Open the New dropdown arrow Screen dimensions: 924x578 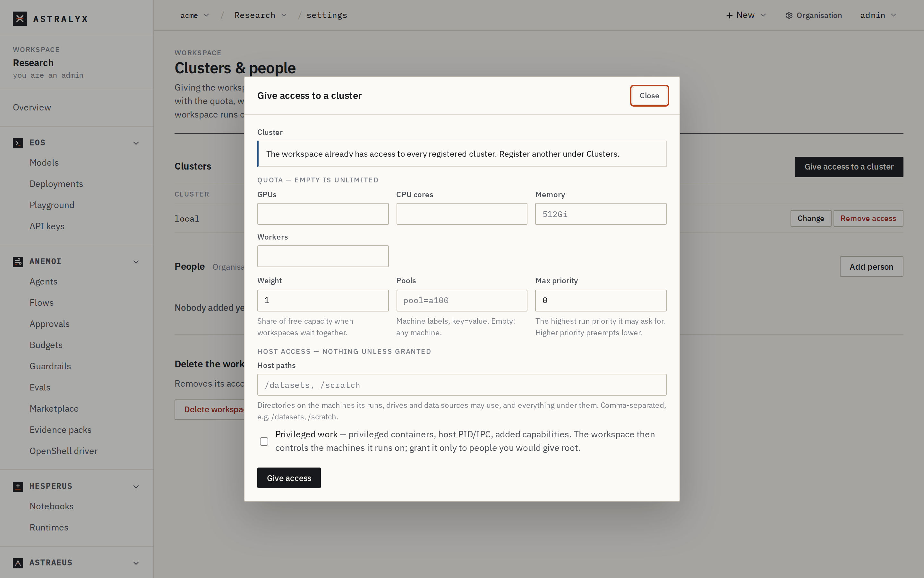coord(763,15)
